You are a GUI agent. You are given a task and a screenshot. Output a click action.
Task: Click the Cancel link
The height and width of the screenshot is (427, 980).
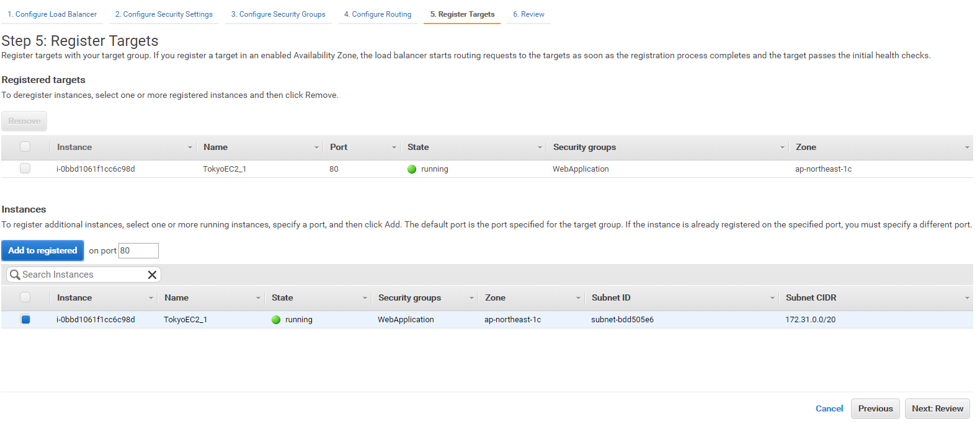coord(829,408)
